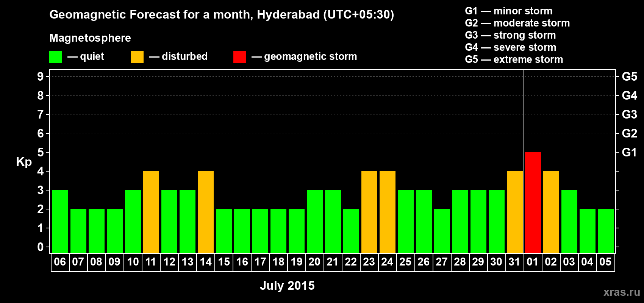Viewport: 644px width, 303px height.
Task: Click the 'G5 — extreme storm' legend line
Action: (x=514, y=59)
